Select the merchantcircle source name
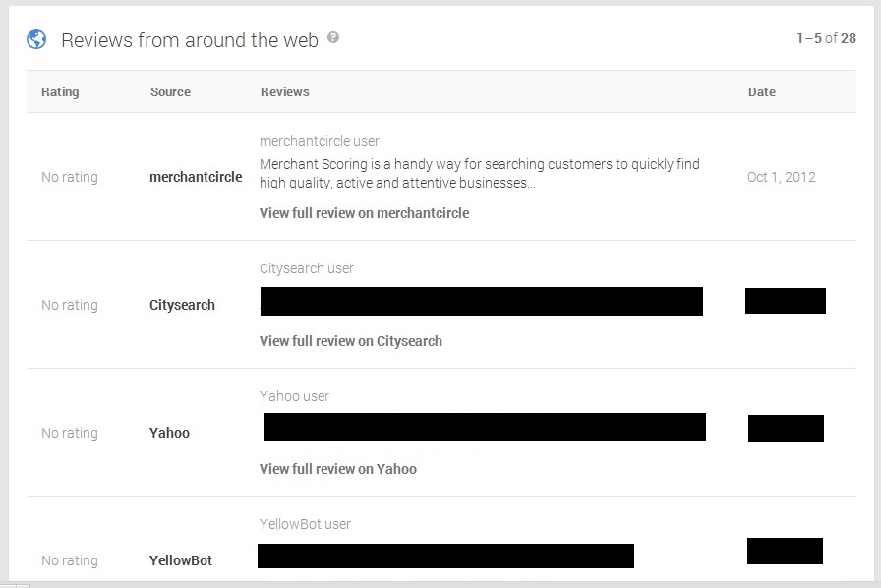 click(196, 177)
